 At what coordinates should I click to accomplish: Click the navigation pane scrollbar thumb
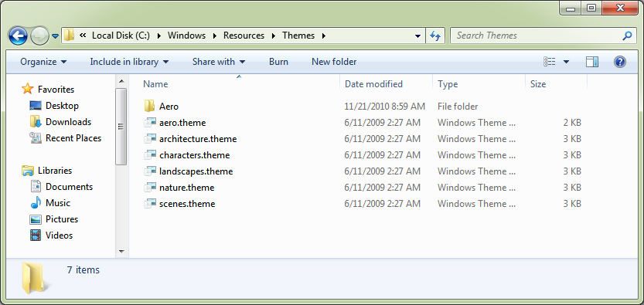coord(121,127)
